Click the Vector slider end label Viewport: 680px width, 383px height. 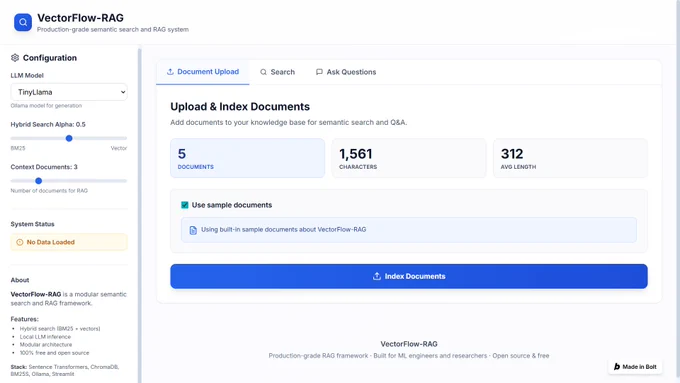coord(119,148)
